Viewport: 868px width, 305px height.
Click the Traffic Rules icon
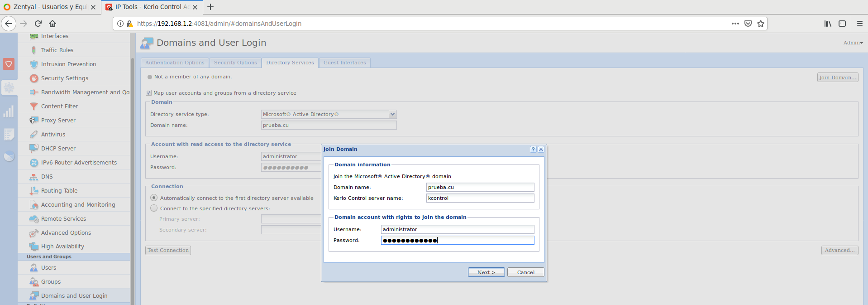(x=34, y=50)
